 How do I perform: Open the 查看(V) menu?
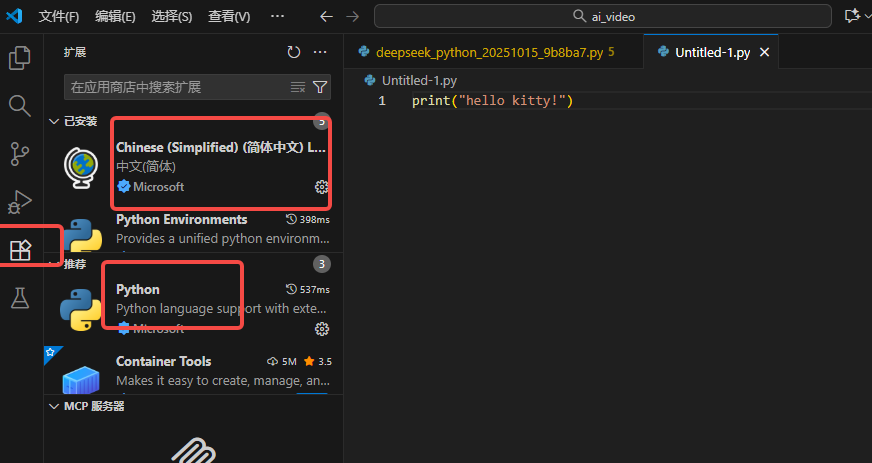point(229,17)
